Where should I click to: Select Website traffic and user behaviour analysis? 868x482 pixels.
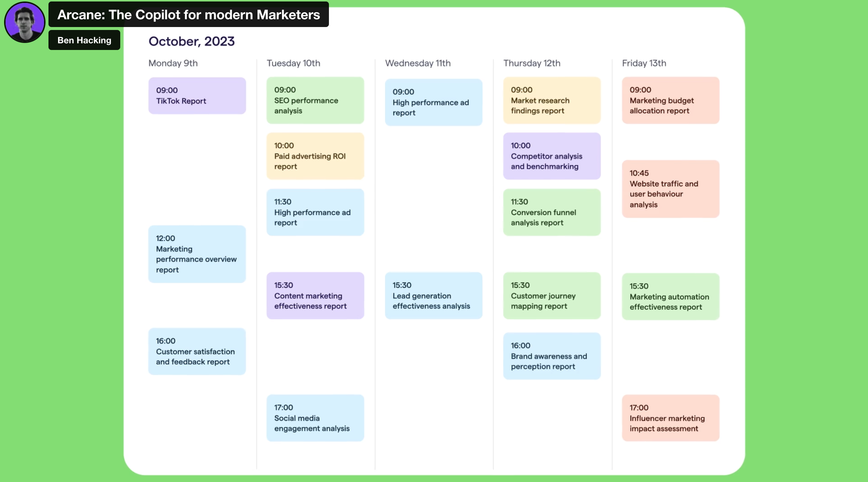(671, 189)
